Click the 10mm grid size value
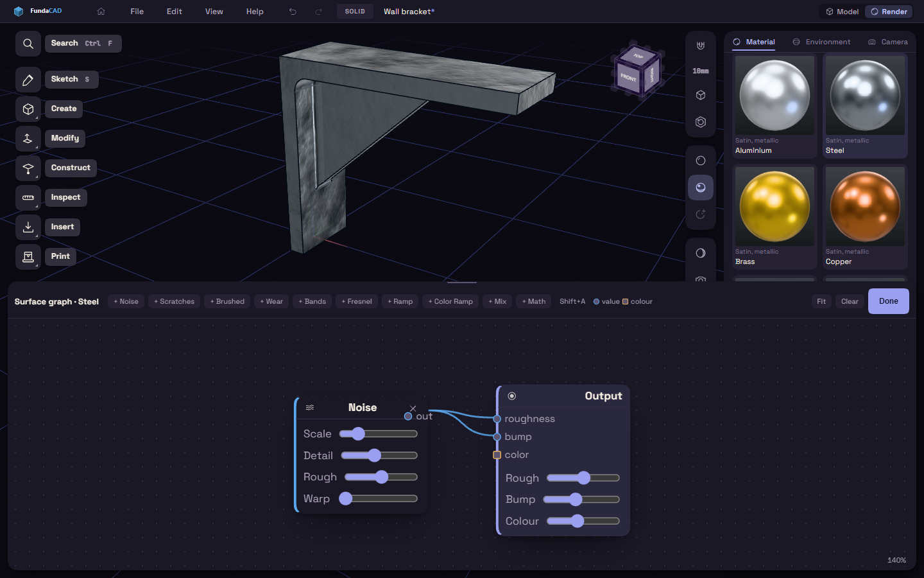924x578 pixels. click(701, 71)
